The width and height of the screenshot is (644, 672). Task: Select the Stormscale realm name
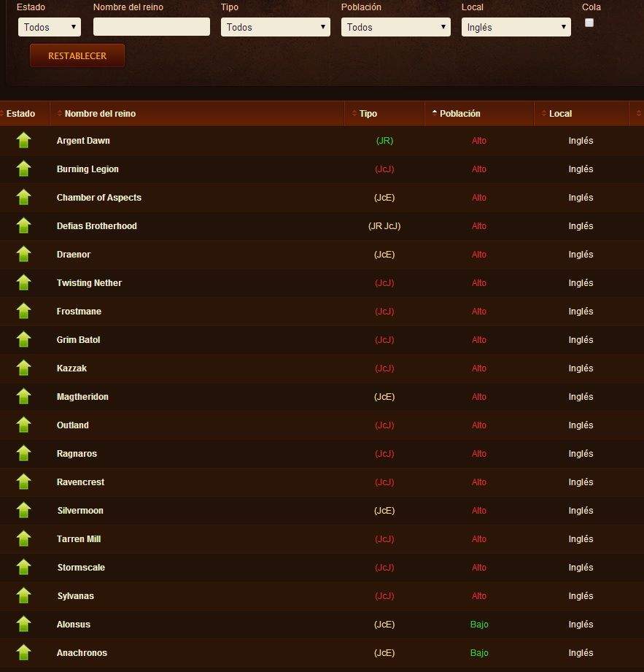[x=81, y=568]
